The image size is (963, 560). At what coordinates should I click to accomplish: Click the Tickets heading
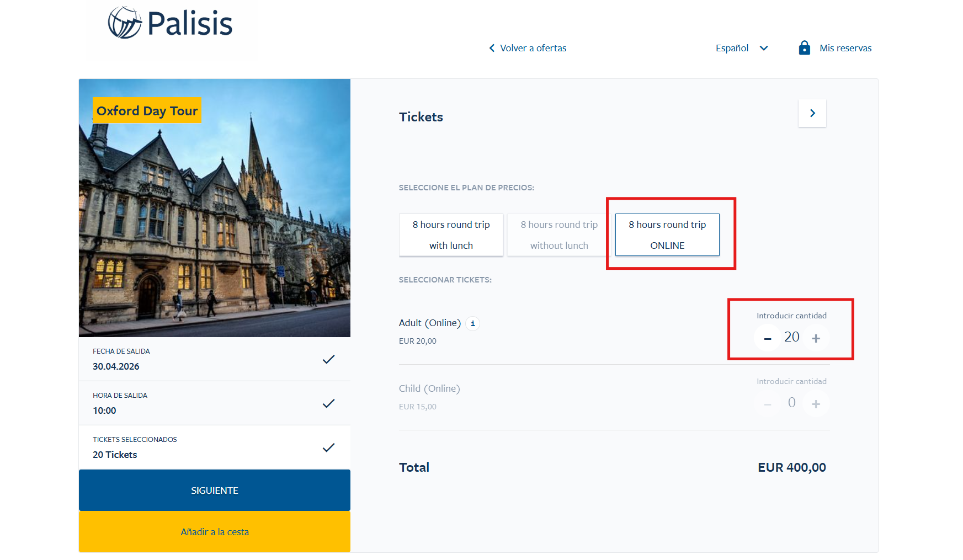click(421, 117)
